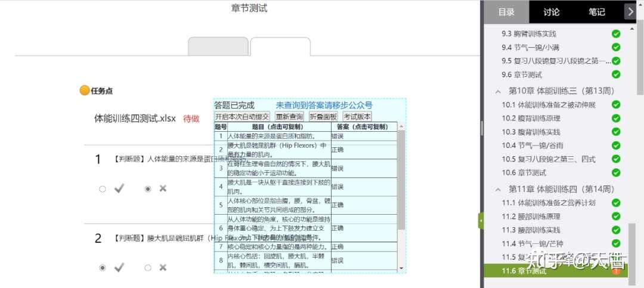
Task: Click orange alert badge on 11.6 章节测试
Action: [615, 270]
